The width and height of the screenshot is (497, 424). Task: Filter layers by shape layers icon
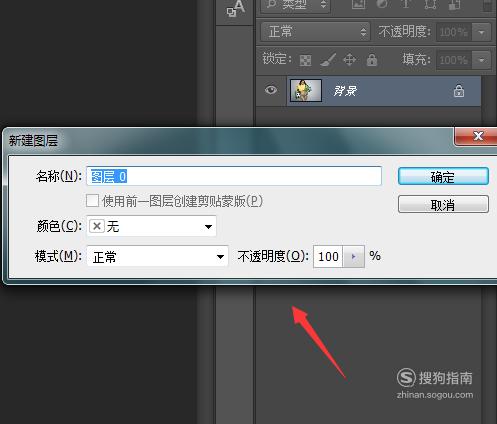(430, 4)
